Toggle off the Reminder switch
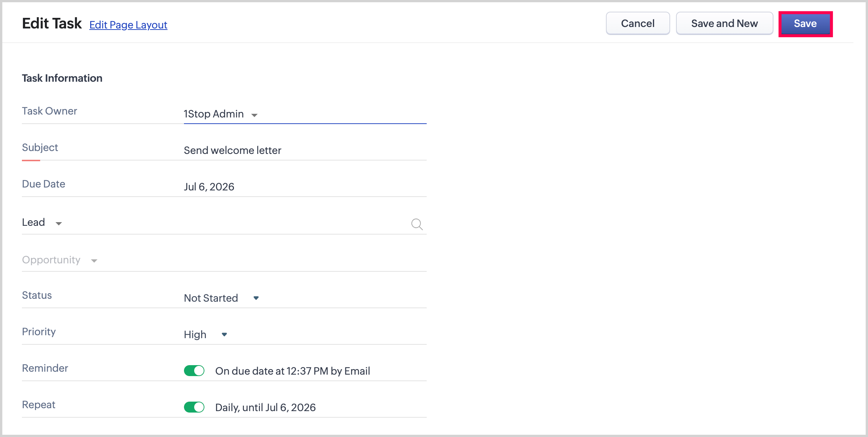868x437 pixels. click(194, 371)
